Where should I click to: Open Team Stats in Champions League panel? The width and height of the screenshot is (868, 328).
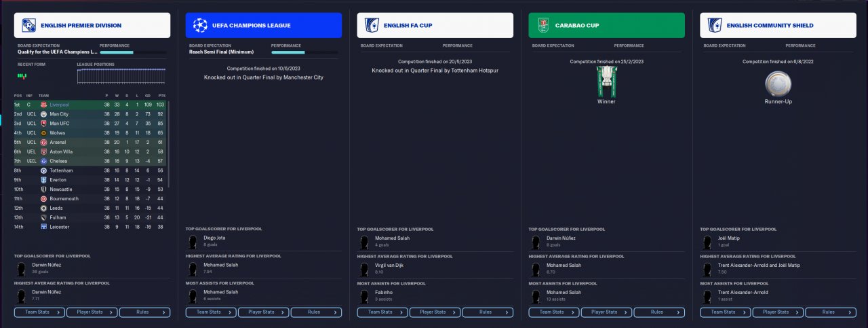211,312
